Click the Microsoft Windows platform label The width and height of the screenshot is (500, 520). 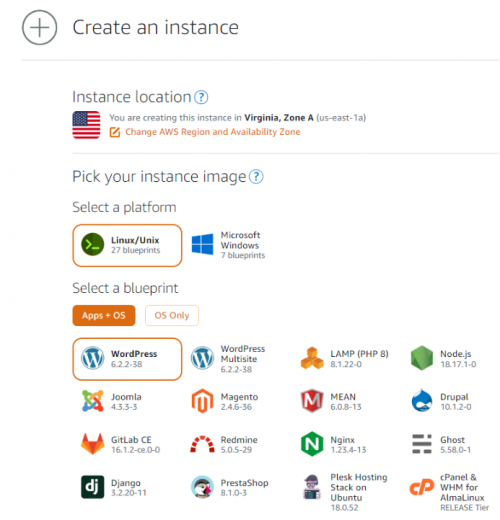tap(240, 240)
